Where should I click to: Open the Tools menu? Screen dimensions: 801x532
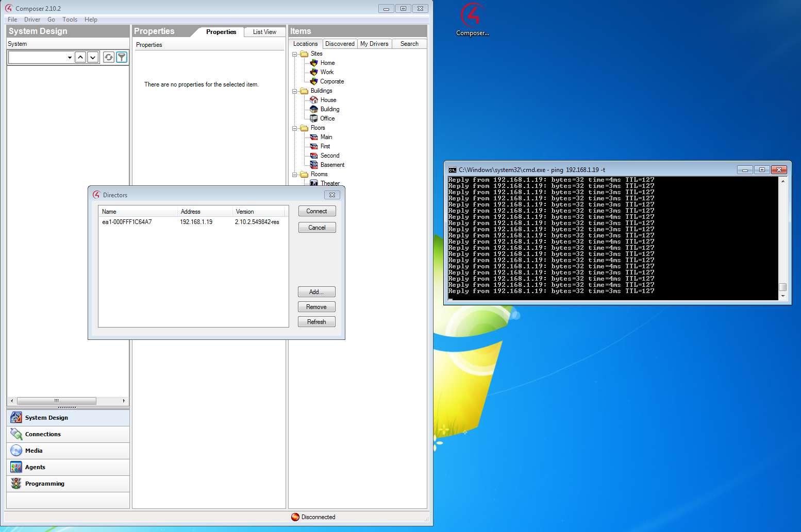tap(70, 20)
